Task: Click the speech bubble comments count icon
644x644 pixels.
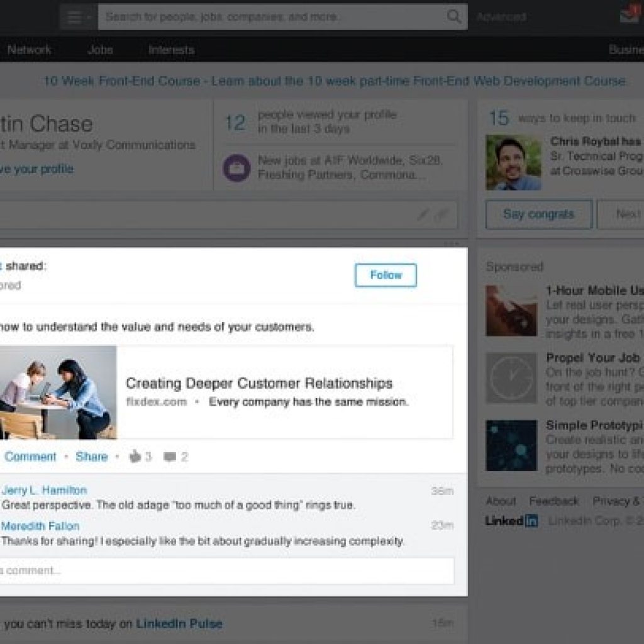Action: coord(170,457)
